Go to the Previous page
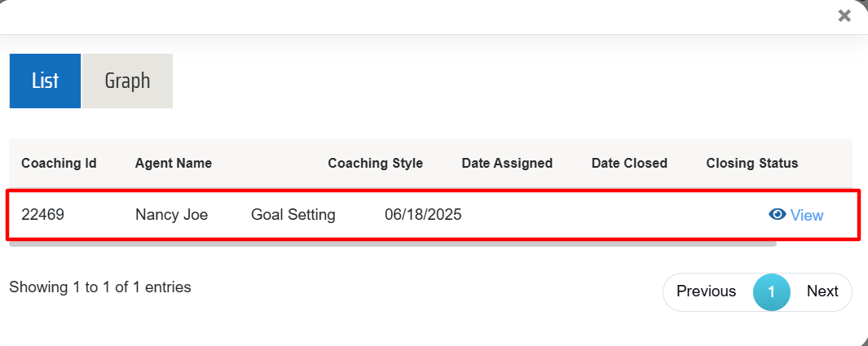Viewport: 868px width, 346px height. (706, 291)
